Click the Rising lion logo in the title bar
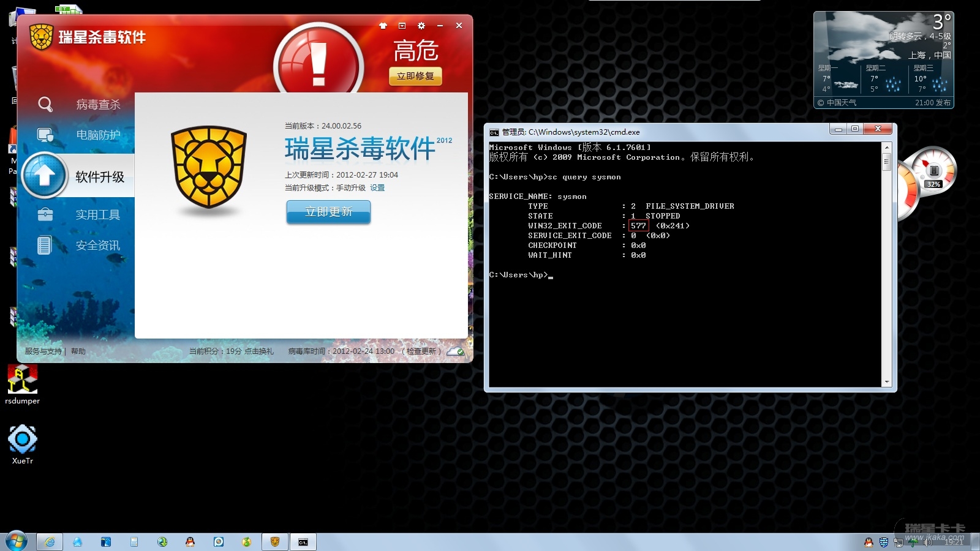This screenshot has height=551, width=980. (x=41, y=37)
